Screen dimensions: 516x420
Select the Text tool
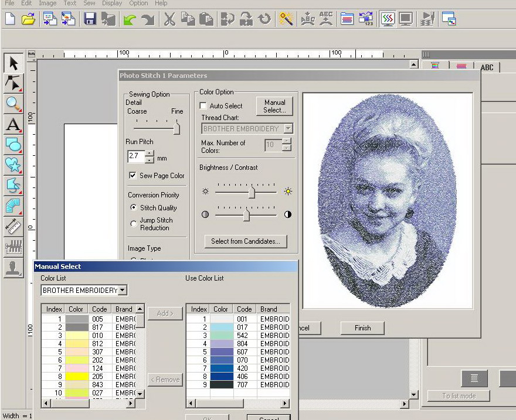[13, 124]
